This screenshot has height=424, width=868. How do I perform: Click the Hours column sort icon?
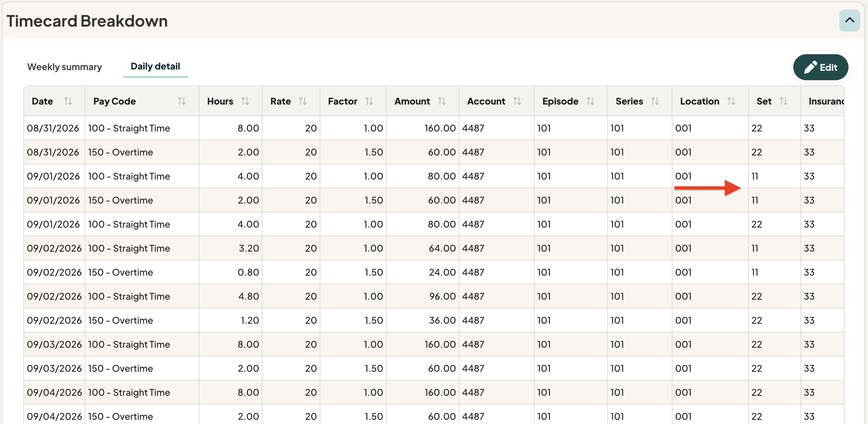click(x=245, y=101)
